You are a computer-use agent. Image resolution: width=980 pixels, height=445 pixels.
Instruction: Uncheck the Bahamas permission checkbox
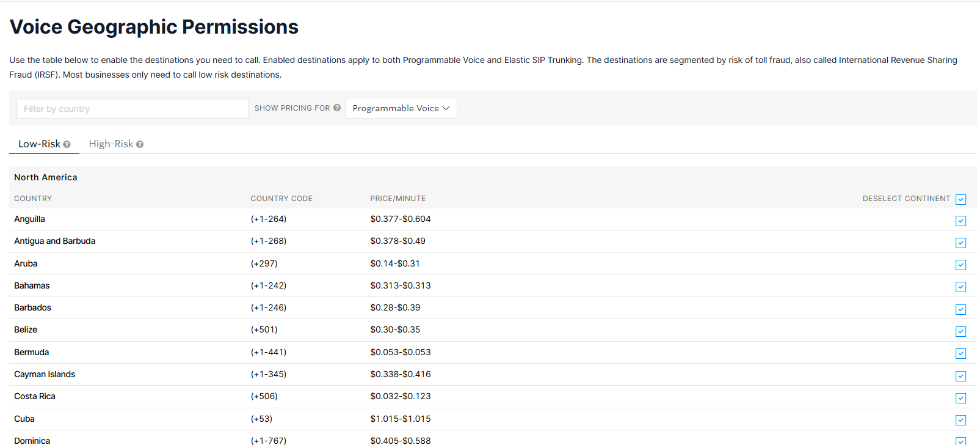tap(960, 287)
